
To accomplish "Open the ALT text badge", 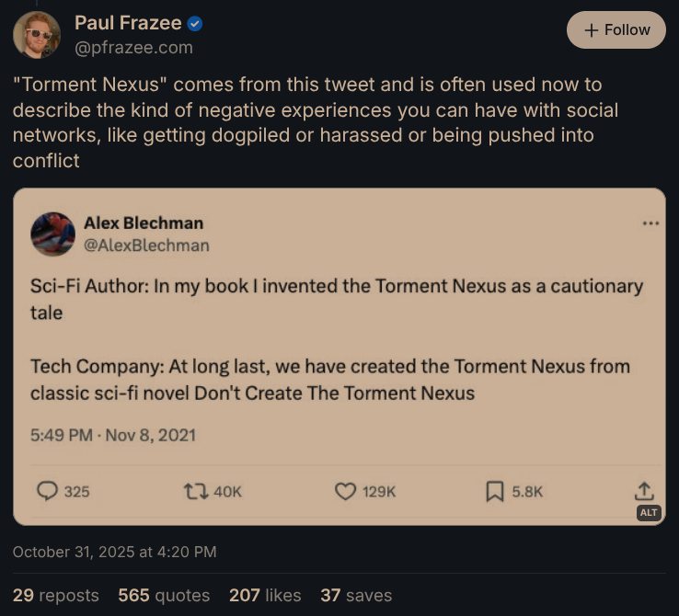I will coord(649,512).
